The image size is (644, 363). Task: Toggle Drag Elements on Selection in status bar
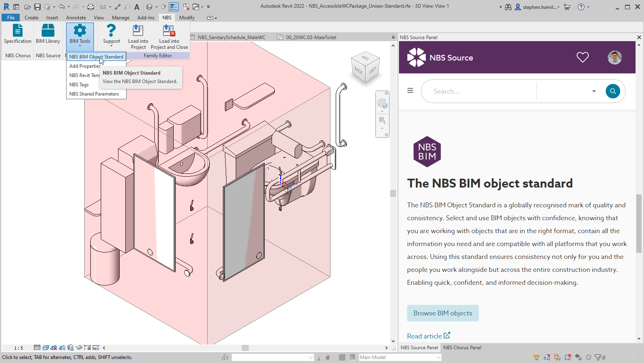tap(578, 357)
